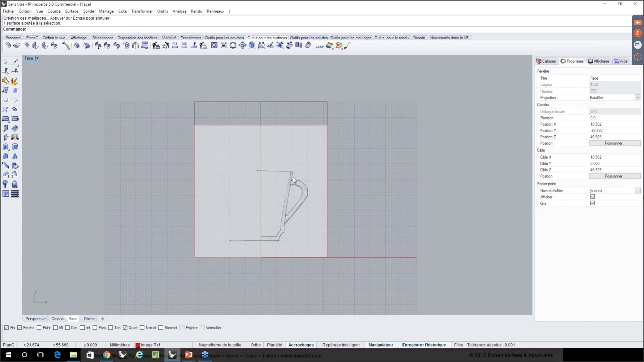Click the point grid icon at toolbar bottom

[x=15, y=194]
